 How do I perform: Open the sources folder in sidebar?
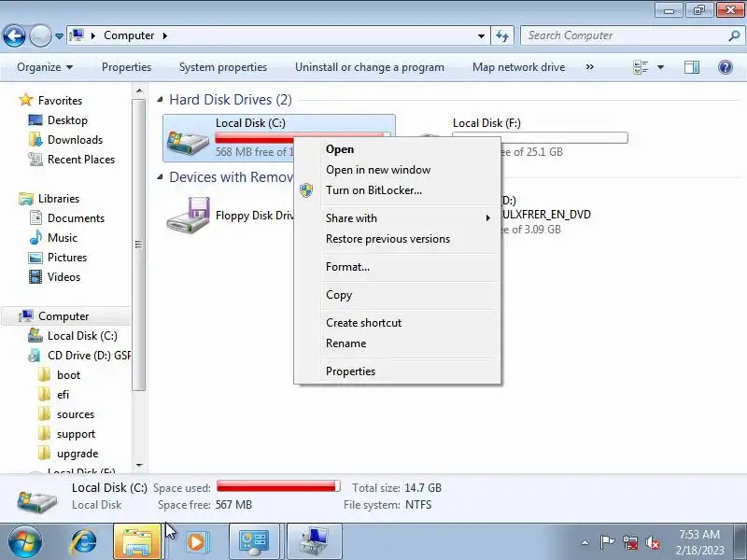76,414
